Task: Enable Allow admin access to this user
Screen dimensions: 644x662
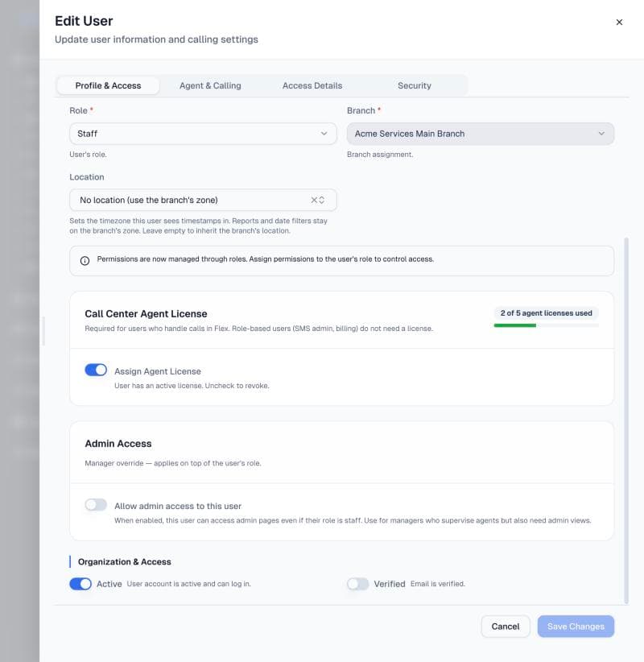Action: (x=96, y=504)
